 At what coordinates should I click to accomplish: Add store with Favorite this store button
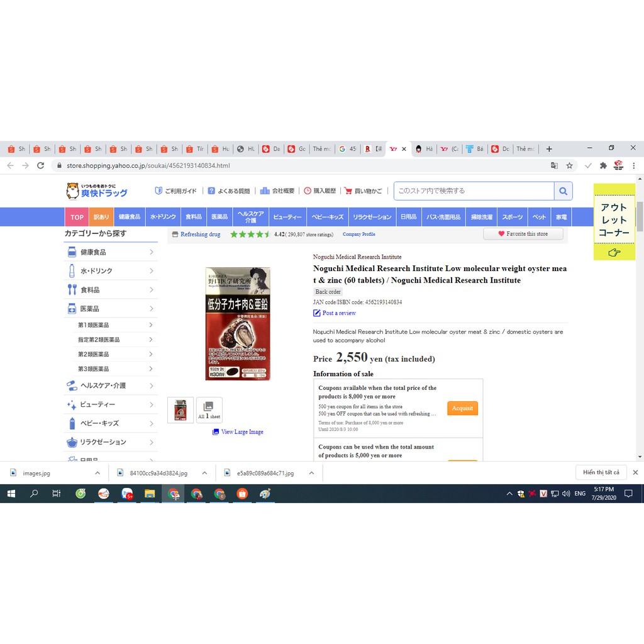coord(523,234)
